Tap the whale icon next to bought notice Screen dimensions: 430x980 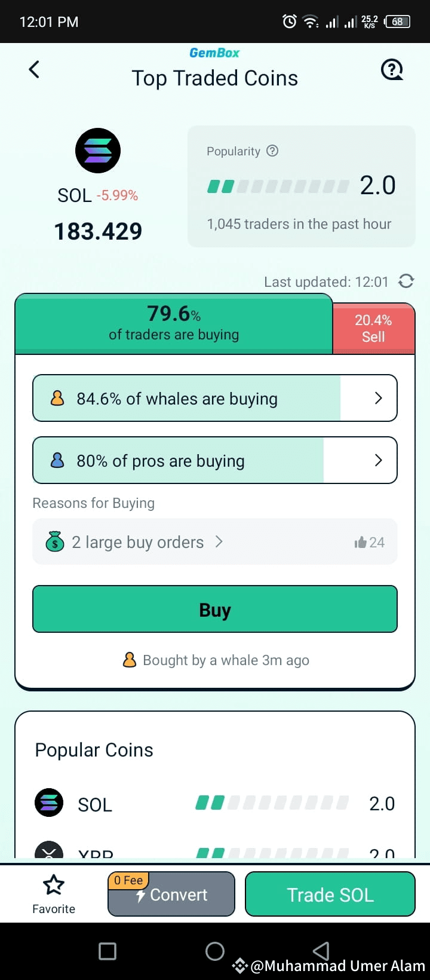pyautogui.click(x=130, y=660)
